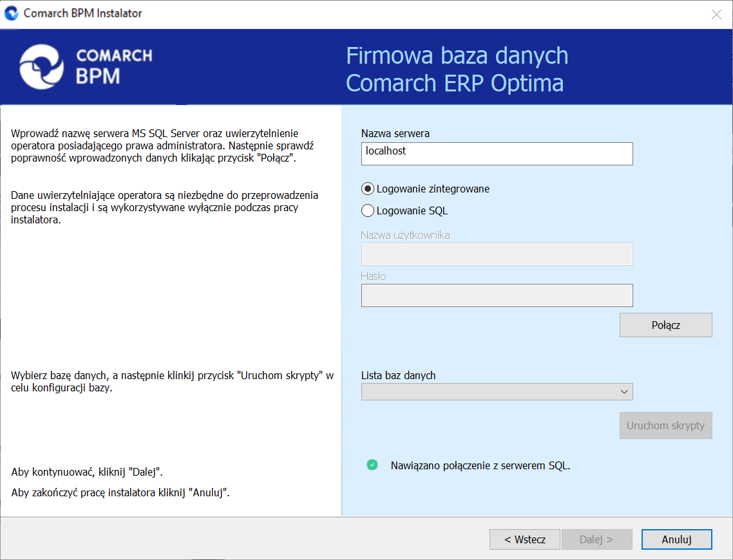The width and height of the screenshot is (733, 560).
Task: Click the Uruchom skrypty button
Action: click(665, 425)
